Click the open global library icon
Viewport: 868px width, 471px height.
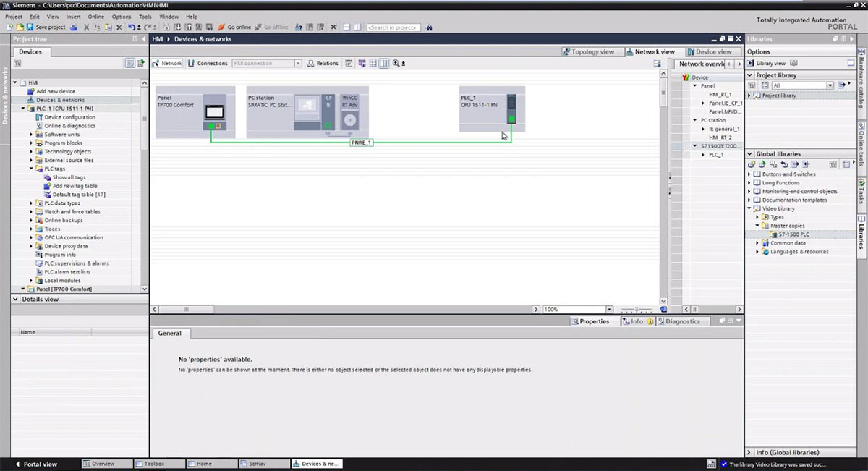762,164
